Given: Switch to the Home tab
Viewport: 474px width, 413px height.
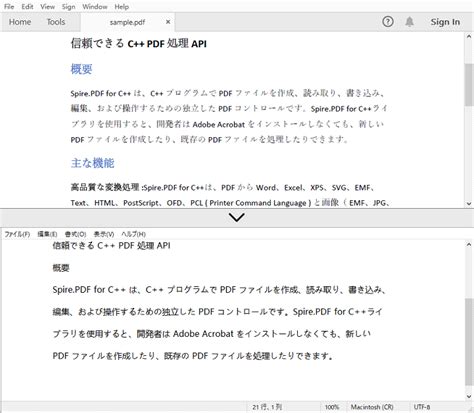Looking at the screenshot, I should pyautogui.click(x=20, y=22).
